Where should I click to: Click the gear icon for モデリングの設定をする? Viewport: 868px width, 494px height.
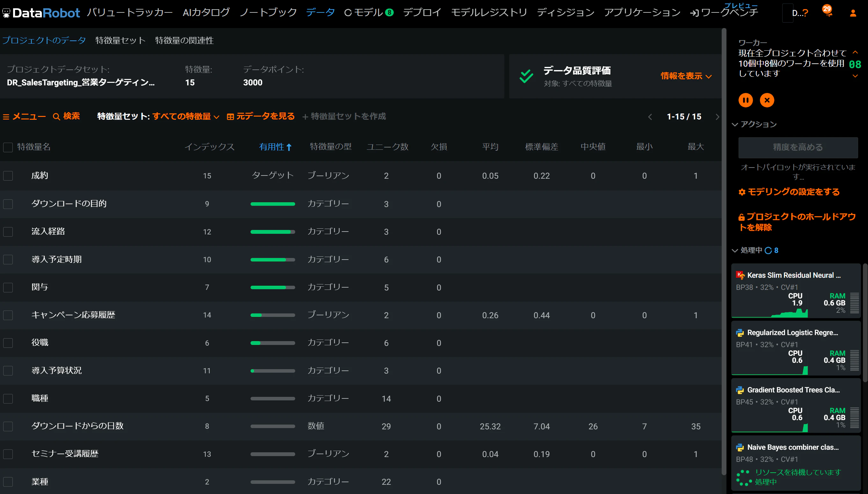[742, 192]
